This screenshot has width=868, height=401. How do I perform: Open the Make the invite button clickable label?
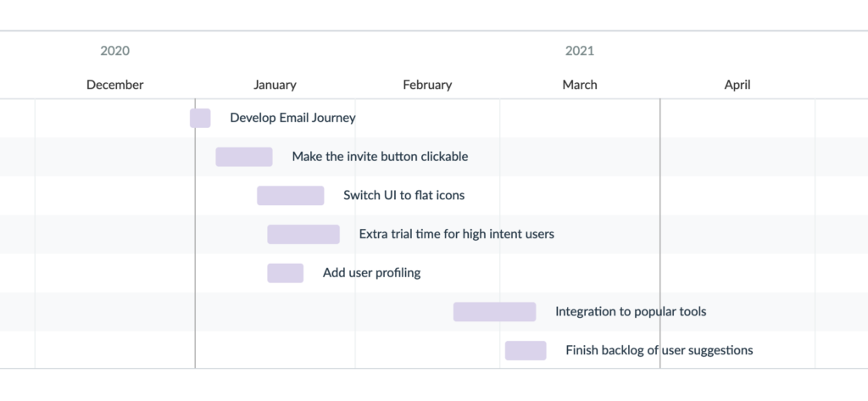381,157
